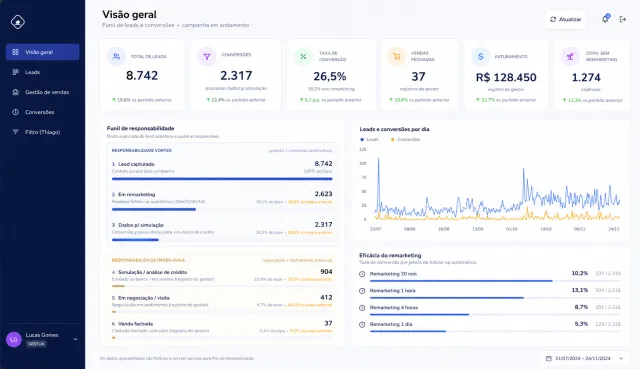
Task: Click the calendar icon in date selector
Action: tap(549, 358)
